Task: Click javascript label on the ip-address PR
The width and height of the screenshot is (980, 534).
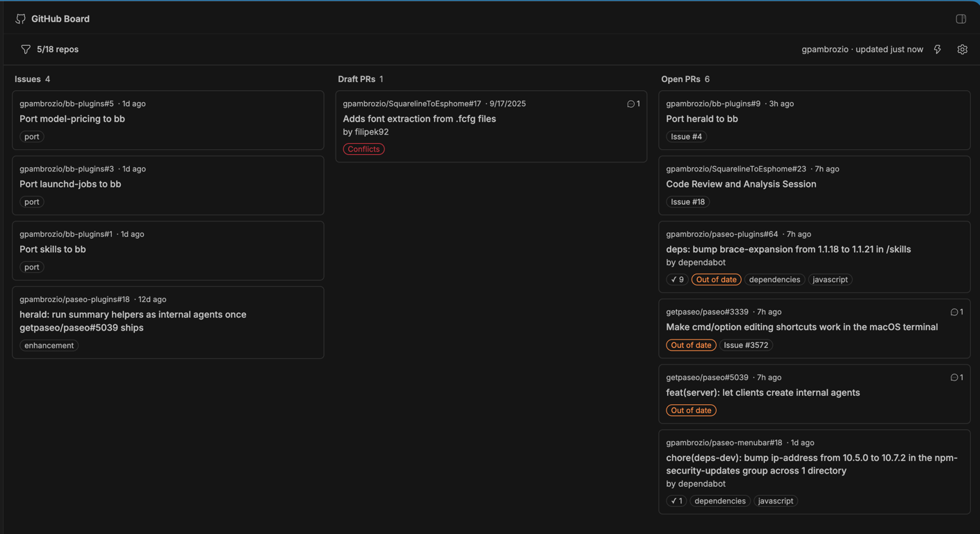Action: tap(776, 501)
